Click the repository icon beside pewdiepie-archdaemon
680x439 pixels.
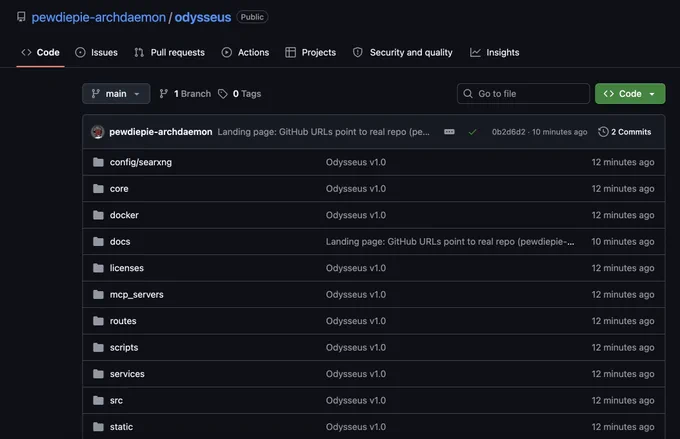click(21, 17)
